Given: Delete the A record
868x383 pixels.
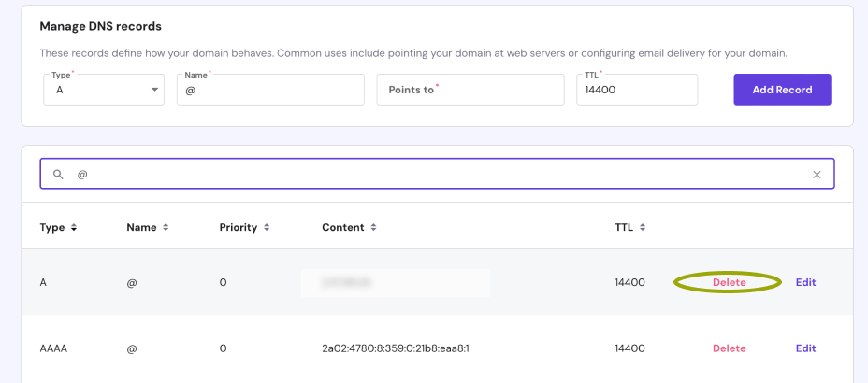Looking at the screenshot, I should click(x=729, y=282).
